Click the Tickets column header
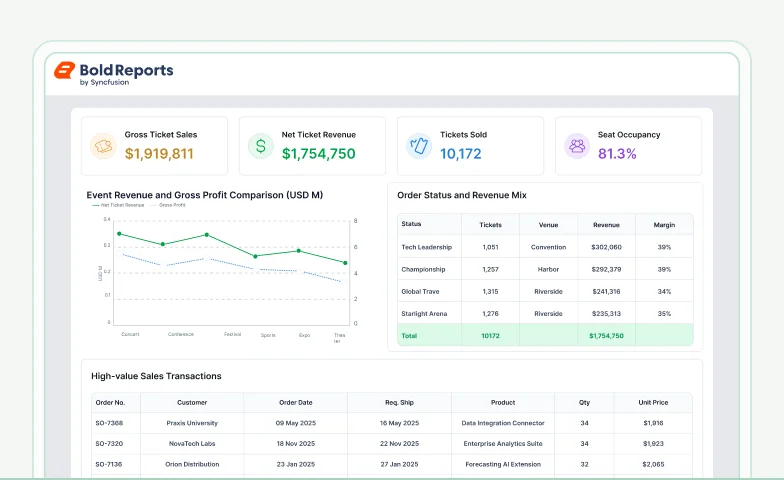This screenshot has height=480, width=784. [x=490, y=225]
